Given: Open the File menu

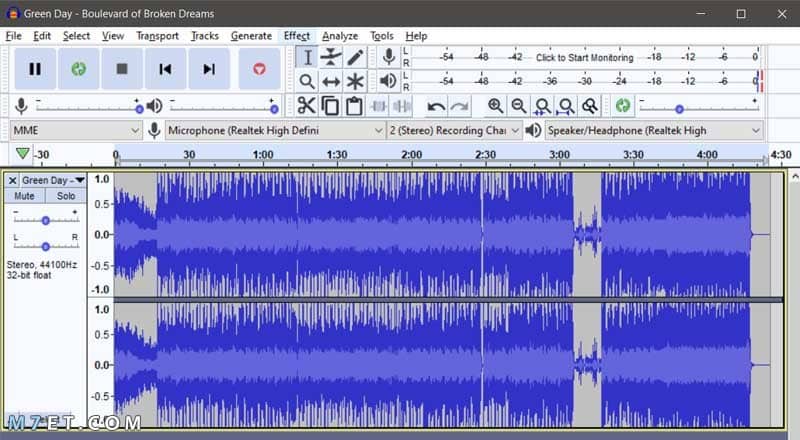Looking at the screenshot, I should pyautogui.click(x=13, y=36).
